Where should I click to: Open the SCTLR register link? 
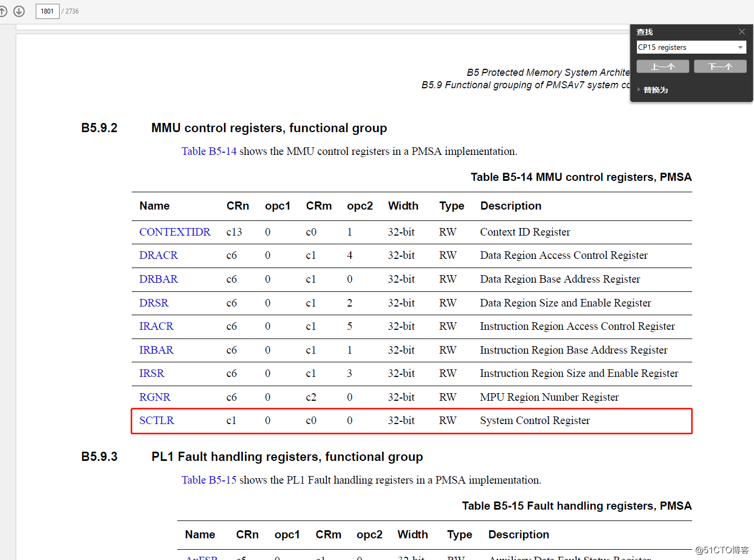(157, 420)
